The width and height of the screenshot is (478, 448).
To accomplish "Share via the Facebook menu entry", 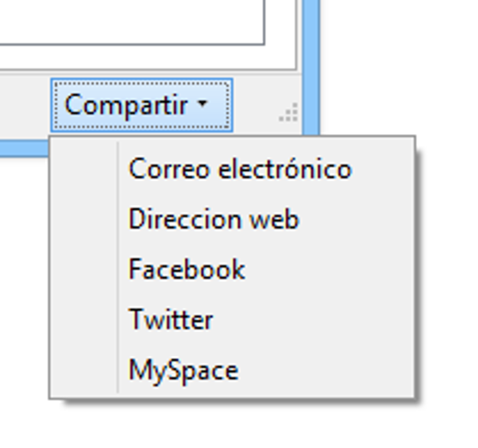I will 187,270.
